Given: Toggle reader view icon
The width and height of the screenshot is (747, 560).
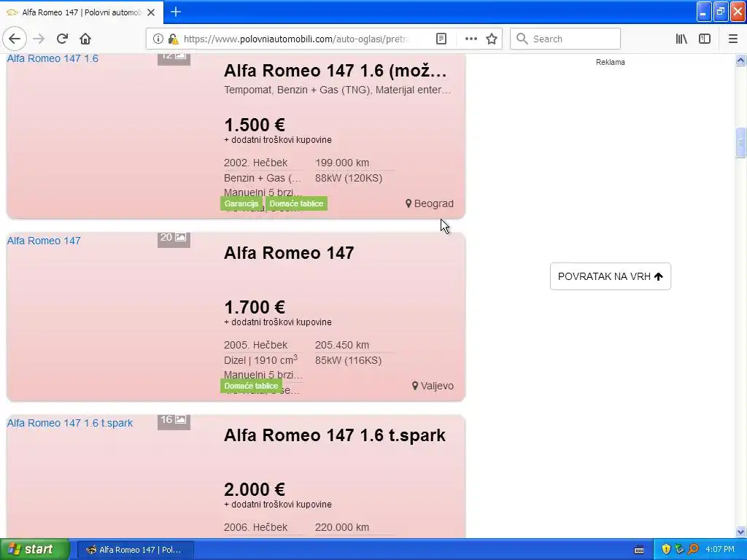Looking at the screenshot, I should click(441, 39).
